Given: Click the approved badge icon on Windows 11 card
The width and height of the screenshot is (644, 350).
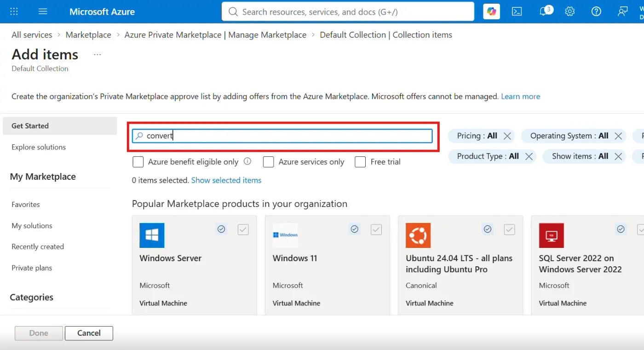Looking at the screenshot, I should [x=354, y=229].
